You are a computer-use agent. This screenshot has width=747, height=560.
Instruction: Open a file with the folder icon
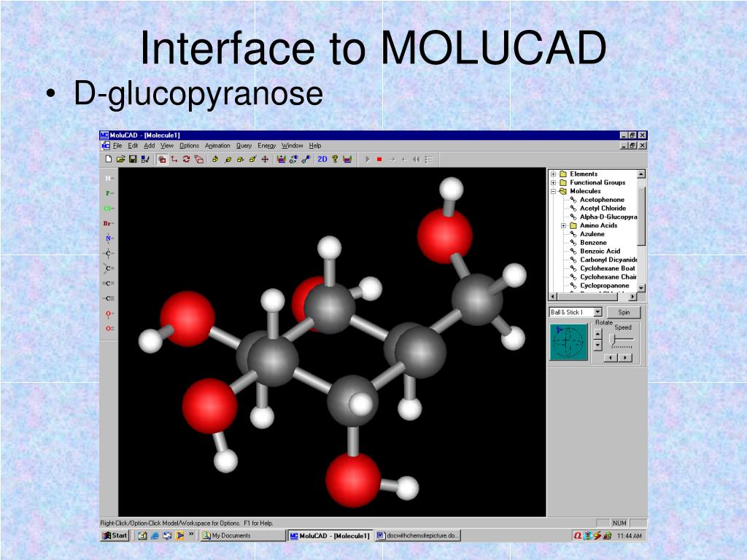[x=120, y=159]
